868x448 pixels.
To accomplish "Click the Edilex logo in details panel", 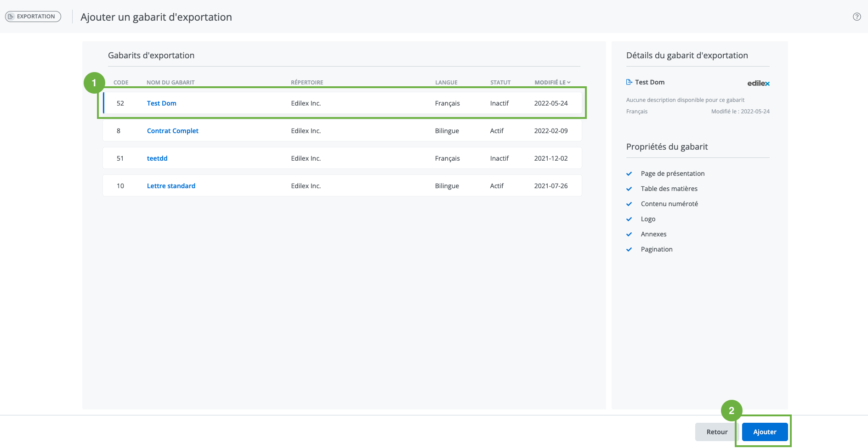I will (x=758, y=83).
